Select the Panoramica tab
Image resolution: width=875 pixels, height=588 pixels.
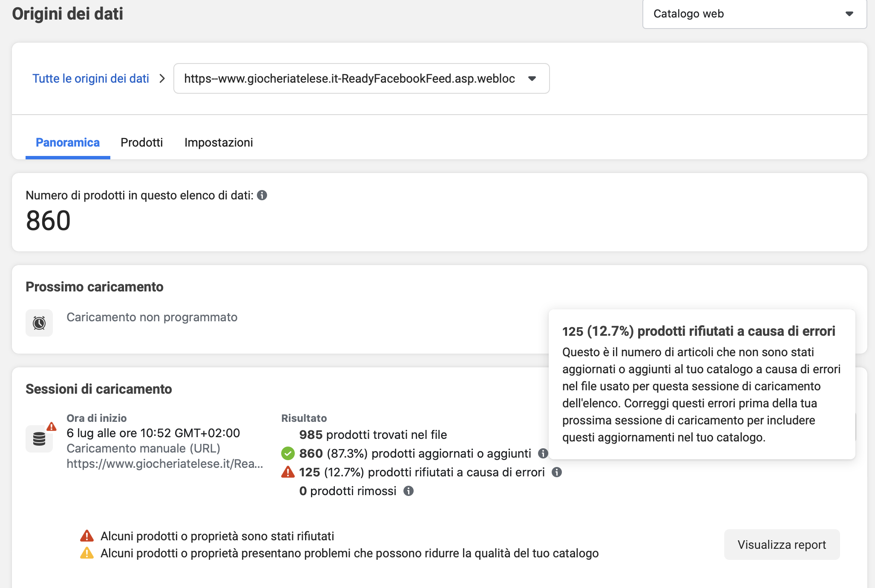tap(68, 142)
